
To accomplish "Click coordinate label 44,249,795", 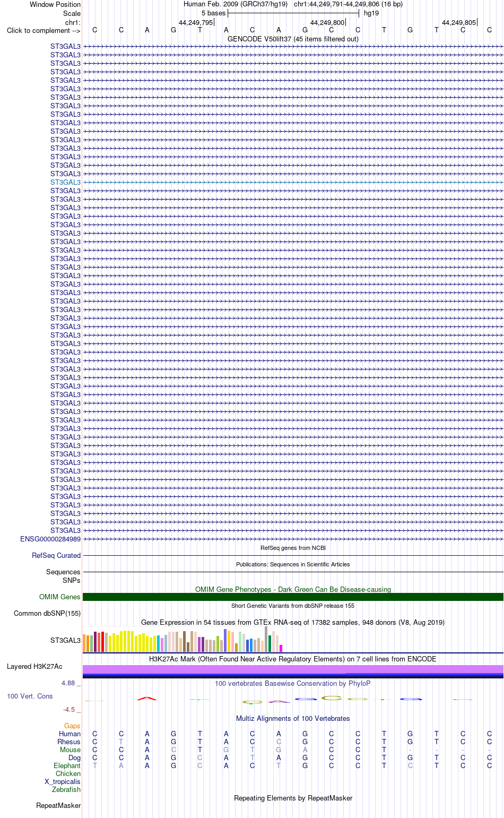I will click(196, 23).
